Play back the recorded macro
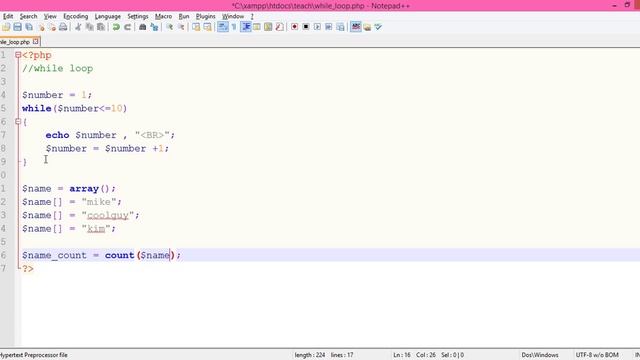The width and height of the screenshot is (640, 360). click(x=317, y=27)
